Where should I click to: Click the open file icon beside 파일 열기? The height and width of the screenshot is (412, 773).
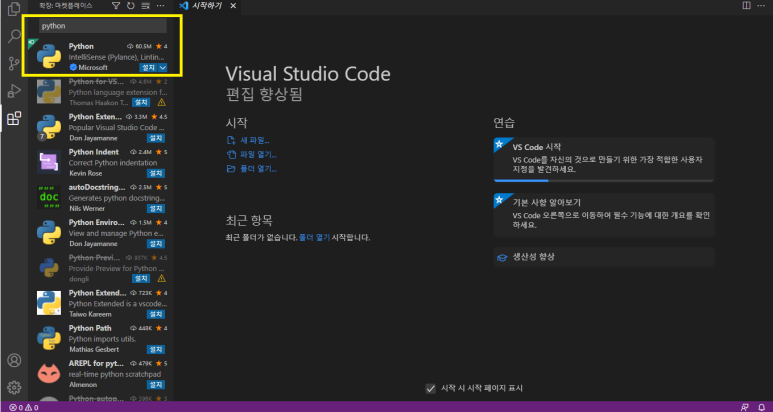point(231,155)
